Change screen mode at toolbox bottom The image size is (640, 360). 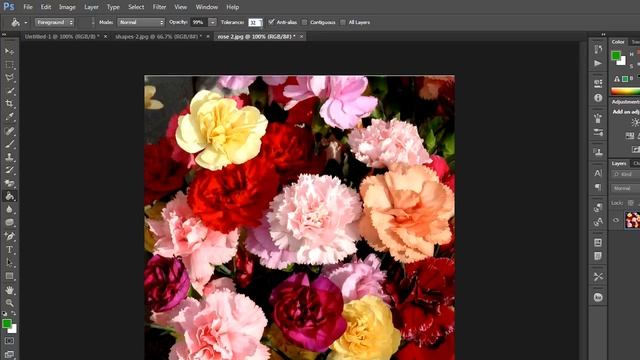pyautogui.click(x=9, y=354)
